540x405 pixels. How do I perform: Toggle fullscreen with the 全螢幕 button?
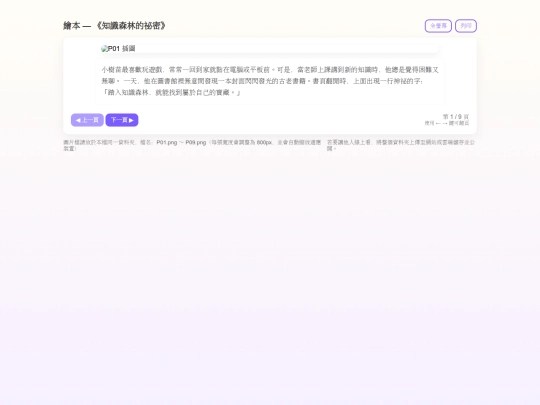tap(438, 26)
